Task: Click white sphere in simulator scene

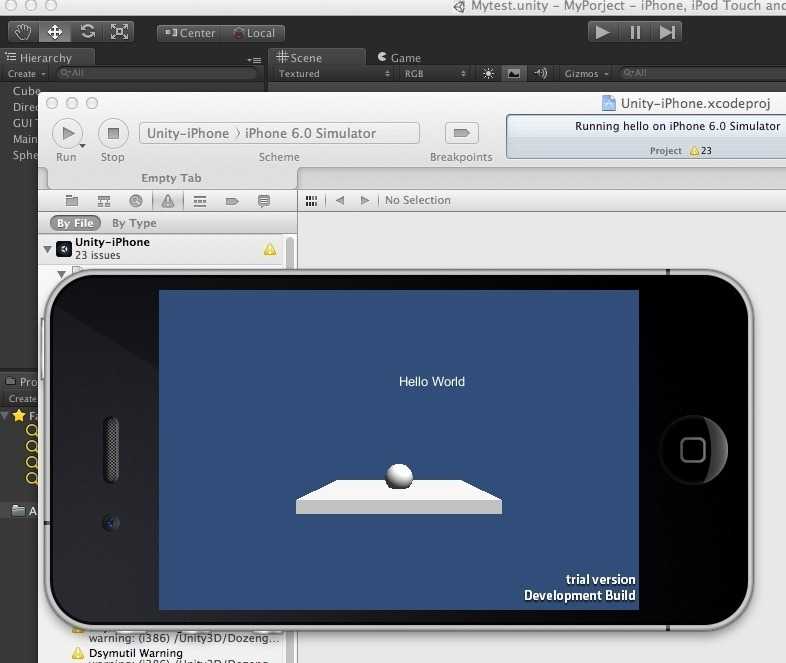Action: click(399, 476)
